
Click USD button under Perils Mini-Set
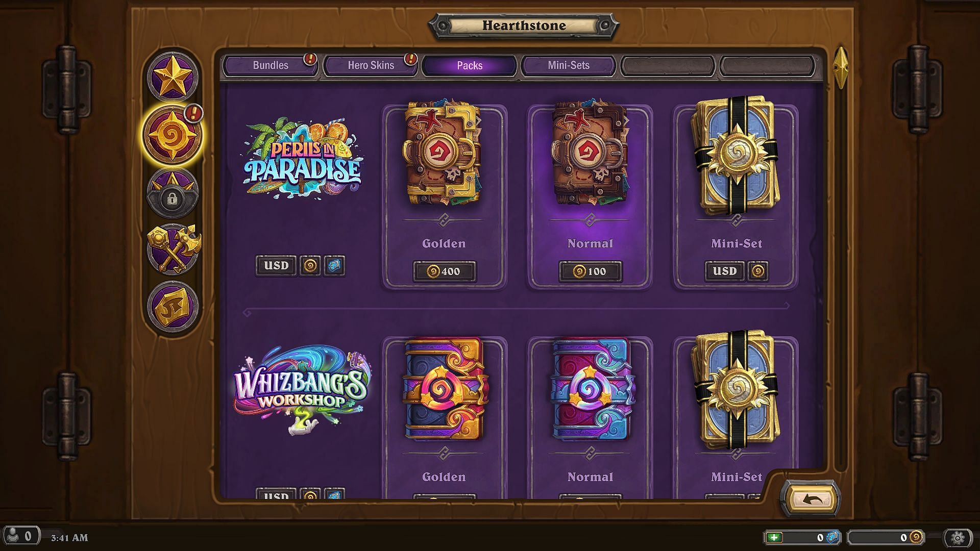(724, 271)
